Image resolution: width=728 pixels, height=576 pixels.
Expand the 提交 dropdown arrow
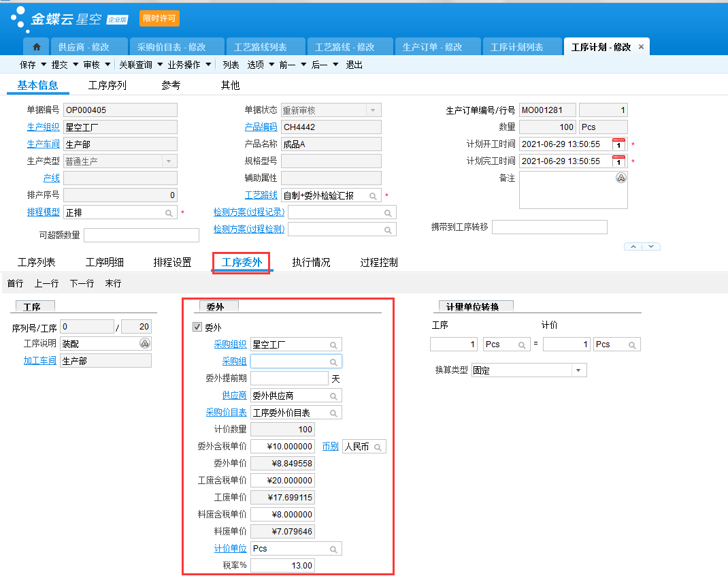point(76,64)
